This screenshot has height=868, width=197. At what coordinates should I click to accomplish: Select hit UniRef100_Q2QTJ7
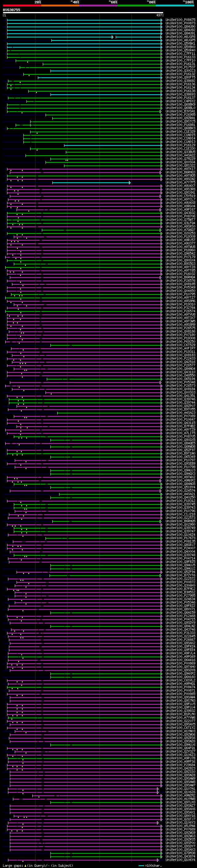pyautogui.click(x=180, y=819)
